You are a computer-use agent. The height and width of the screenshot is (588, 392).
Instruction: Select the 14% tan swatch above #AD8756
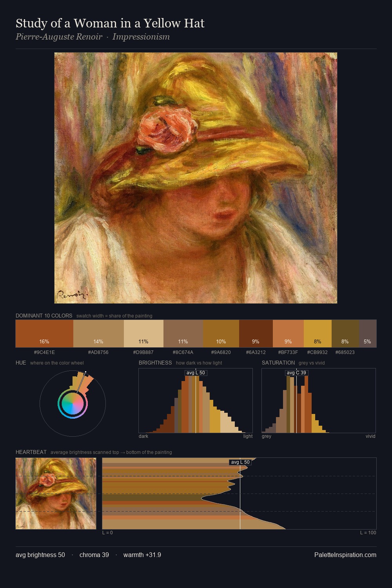click(98, 334)
